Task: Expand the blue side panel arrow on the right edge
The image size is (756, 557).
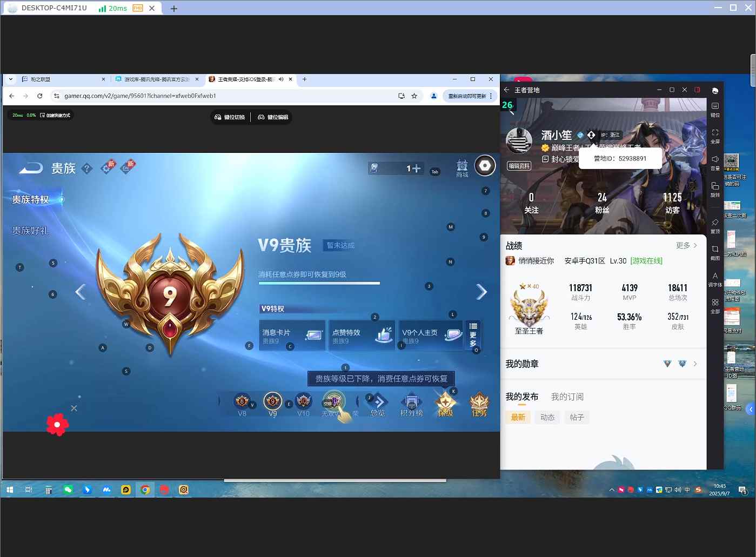Action: point(751,410)
